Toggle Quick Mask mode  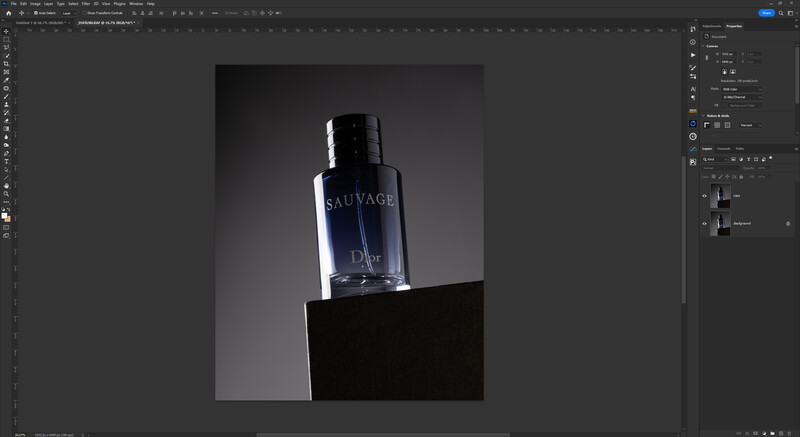(6, 227)
